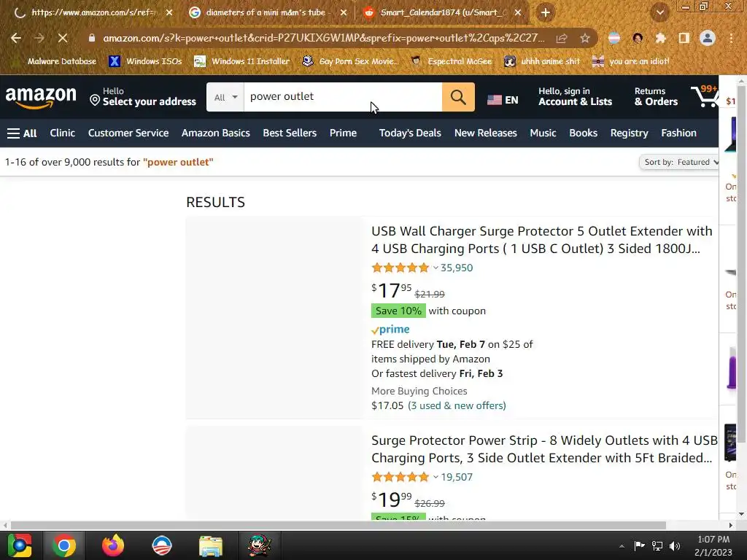Open the 19,507 ratings link
747x560 pixels.
457,477
